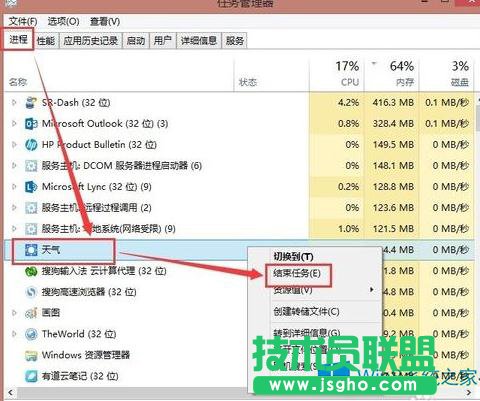Viewport: 480px width, 401px height.
Task: Click the 画图 paint icon
Action: pyautogui.click(x=31, y=313)
